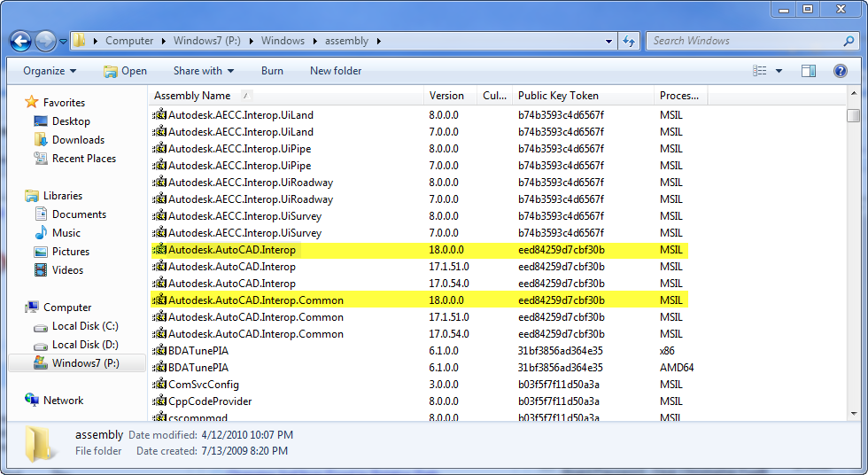Screen dimensions: 868x475
Task: Click the Change your view icon
Action: click(760, 71)
